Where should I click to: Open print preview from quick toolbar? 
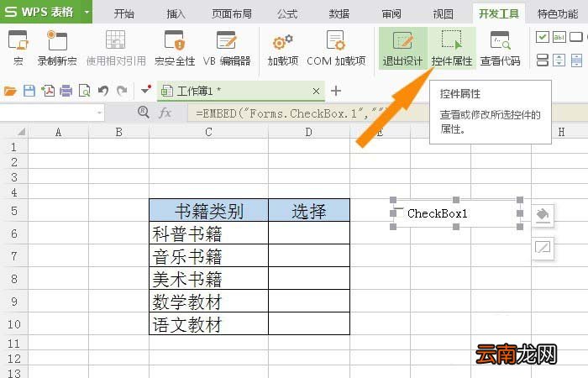pos(84,91)
